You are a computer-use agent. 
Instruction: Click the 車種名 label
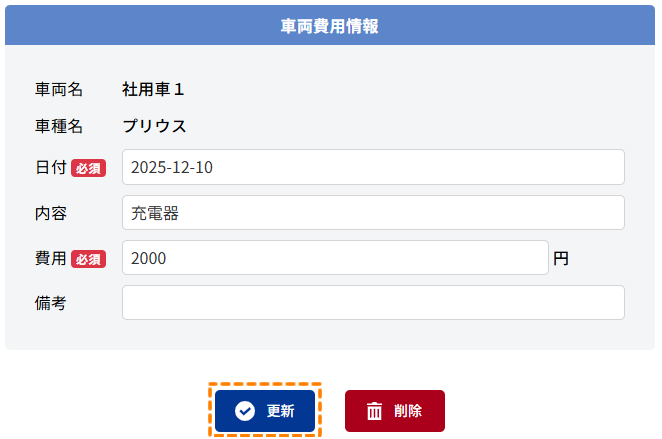pyautogui.click(x=59, y=126)
